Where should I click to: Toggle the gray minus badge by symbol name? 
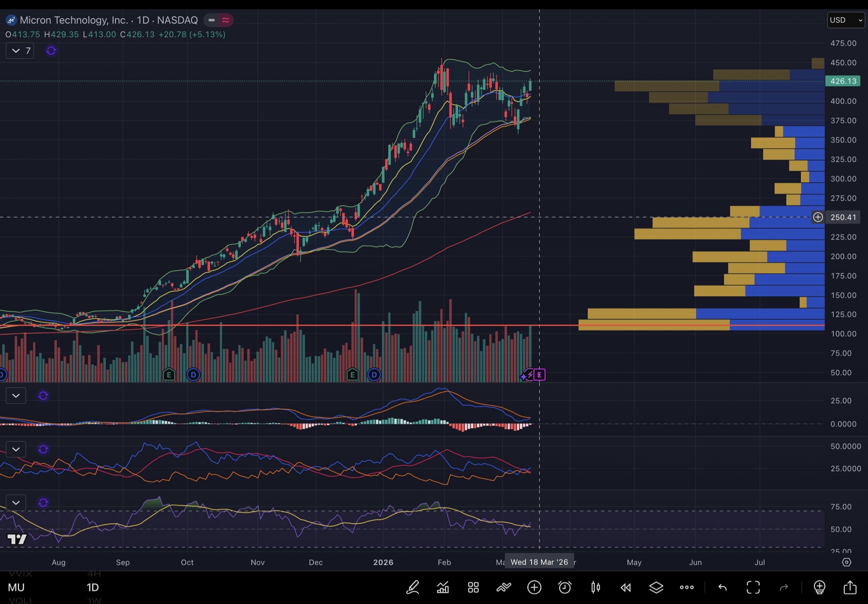tap(211, 20)
